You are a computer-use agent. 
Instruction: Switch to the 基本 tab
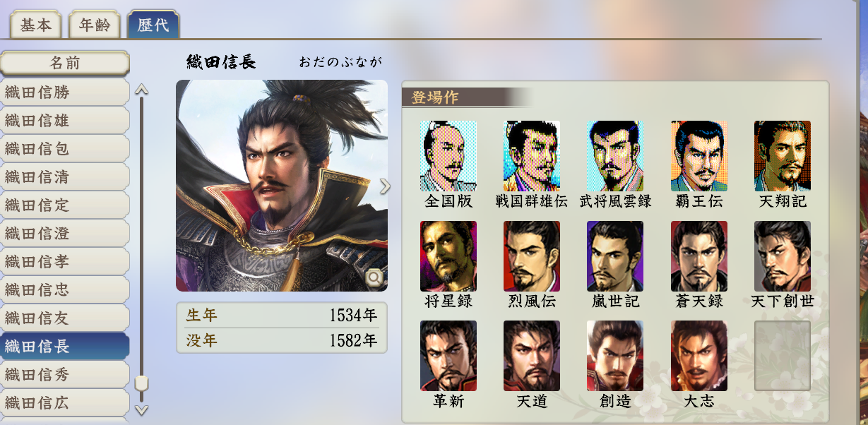pos(36,25)
